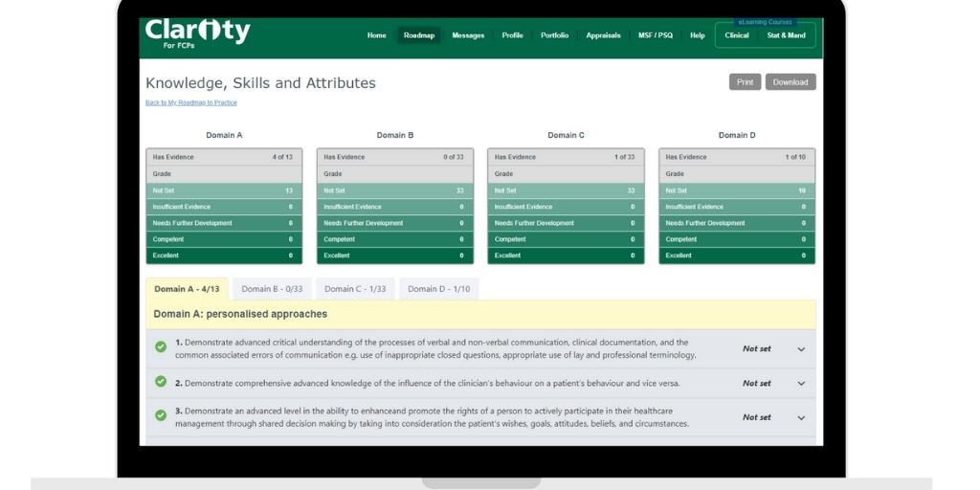Viewport: 980px width, 490px height.
Task: Open the Messages menu item
Action: coord(468,35)
